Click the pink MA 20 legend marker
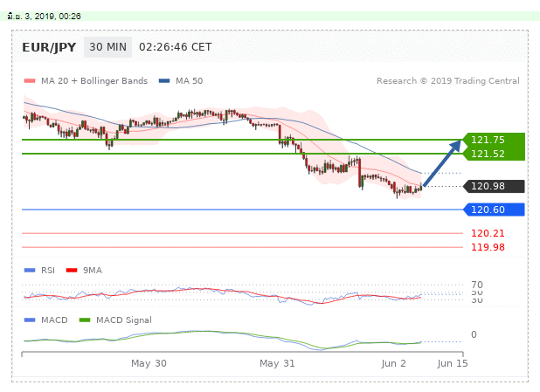Screen dimensions: 540x392 (29, 81)
